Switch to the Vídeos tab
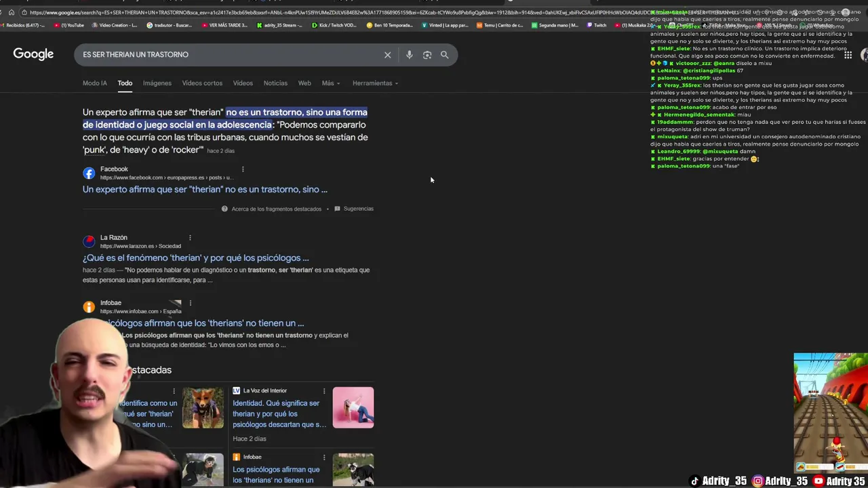The height and width of the screenshot is (488, 868). pos(243,83)
